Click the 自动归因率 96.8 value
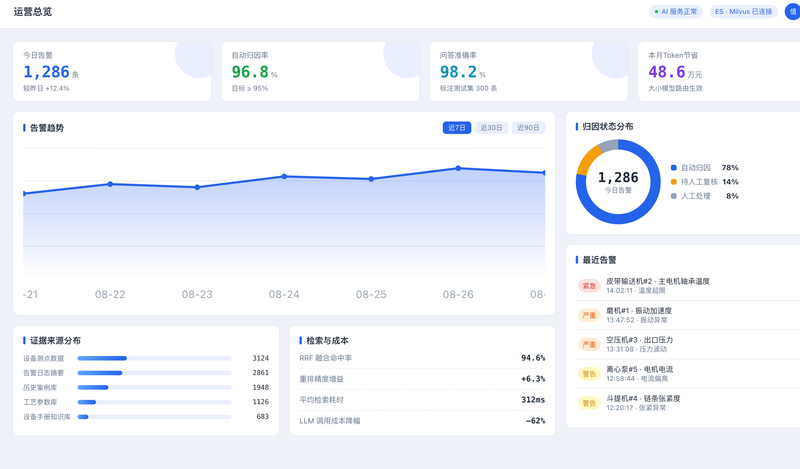This screenshot has width=800, height=469. [250, 72]
